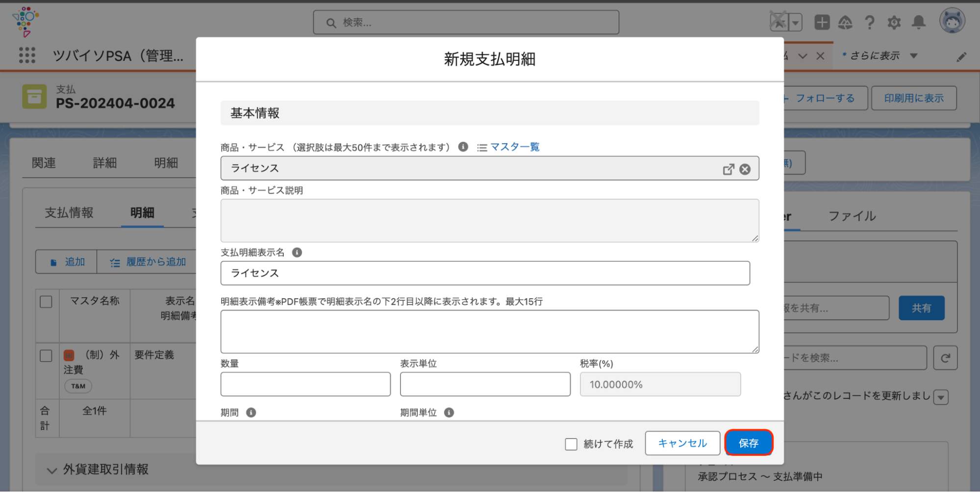Click the 数量 input field
980x492 pixels.
pyautogui.click(x=305, y=384)
